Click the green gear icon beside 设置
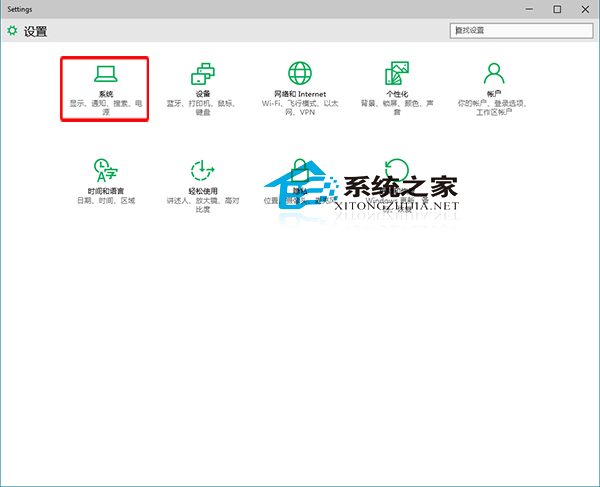 (x=12, y=31)
